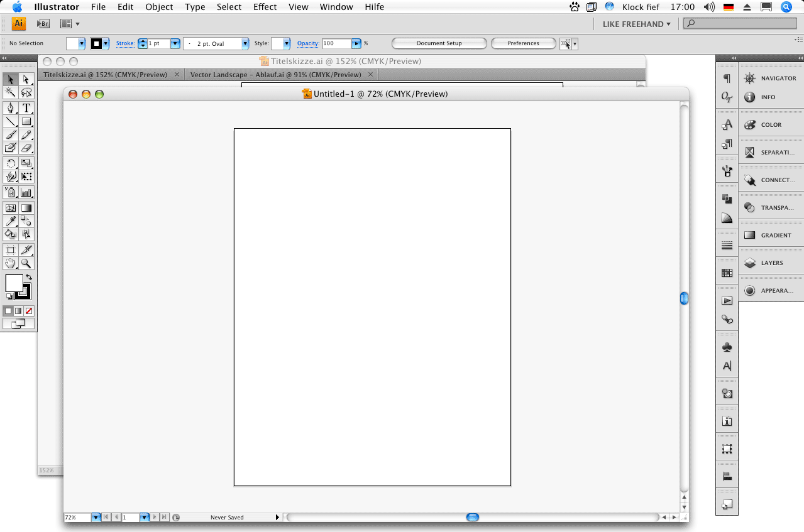Image resolution: width=804 pixels, height=532 pixels.
Task: Click the Preferences button
Action: pyautogui.click(x=523, y=43)
